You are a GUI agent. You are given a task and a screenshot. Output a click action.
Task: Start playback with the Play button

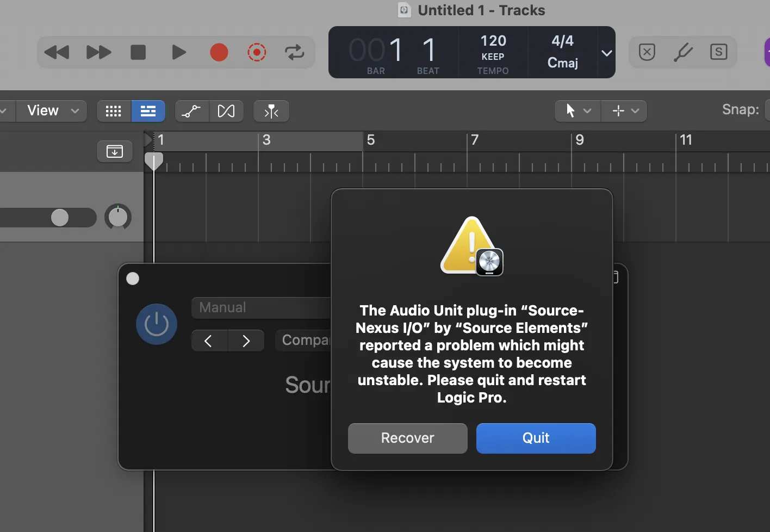[179, 53]
